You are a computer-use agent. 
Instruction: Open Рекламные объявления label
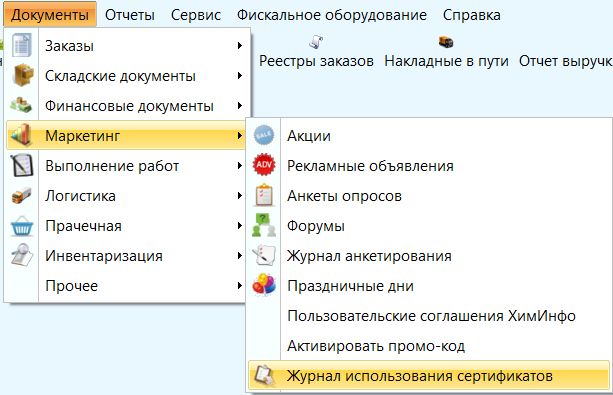click(x=370, y=166)
